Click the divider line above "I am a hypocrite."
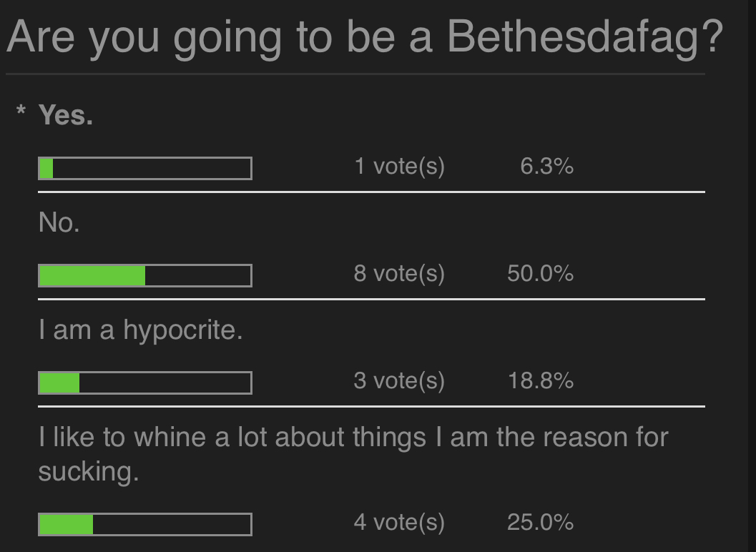 371,299
